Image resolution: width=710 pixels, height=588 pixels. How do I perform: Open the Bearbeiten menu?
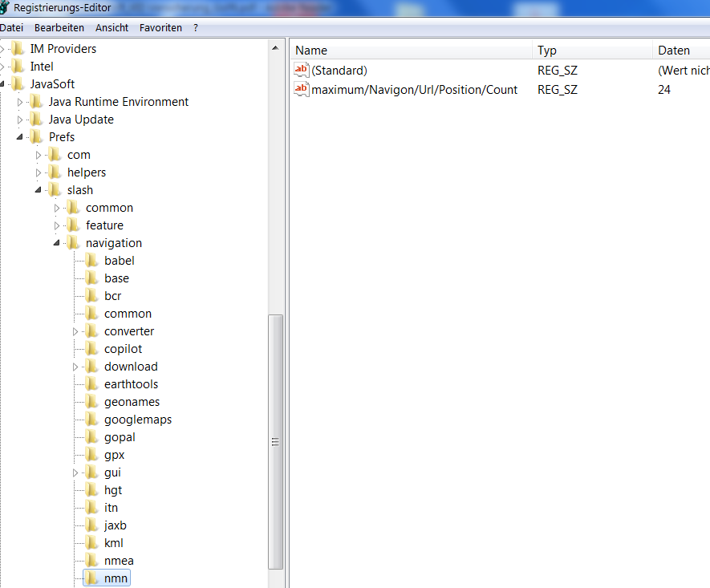point(59,27)
